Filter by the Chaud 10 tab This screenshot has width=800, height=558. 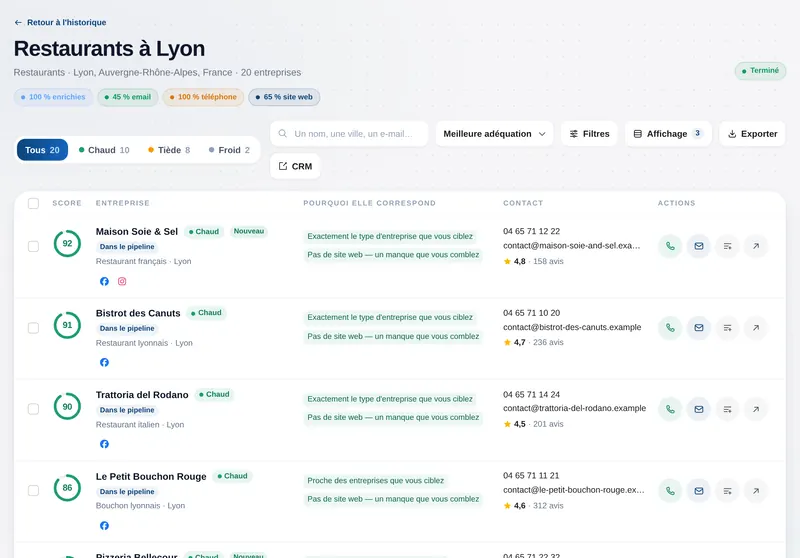(x=104, y=150)
